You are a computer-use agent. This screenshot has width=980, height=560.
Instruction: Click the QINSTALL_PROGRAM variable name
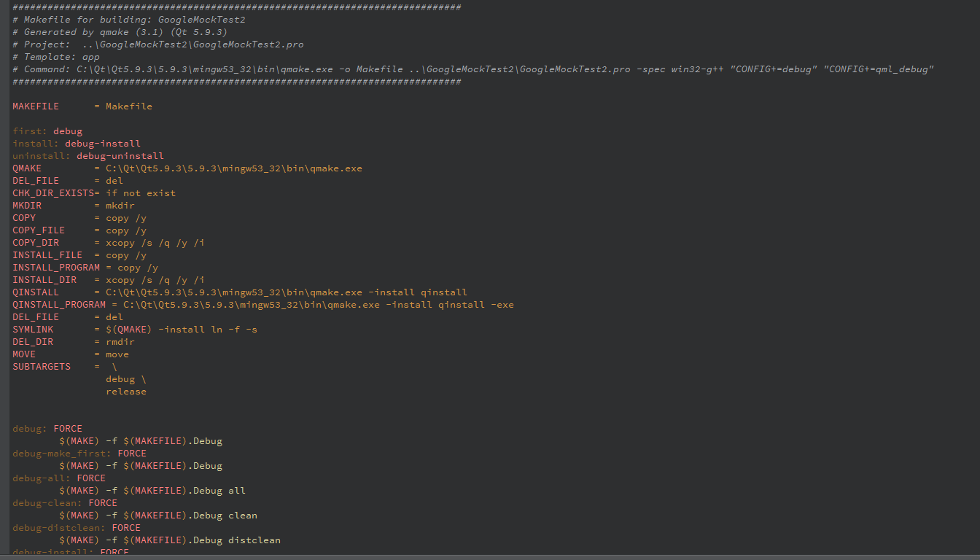coord(59,305)
